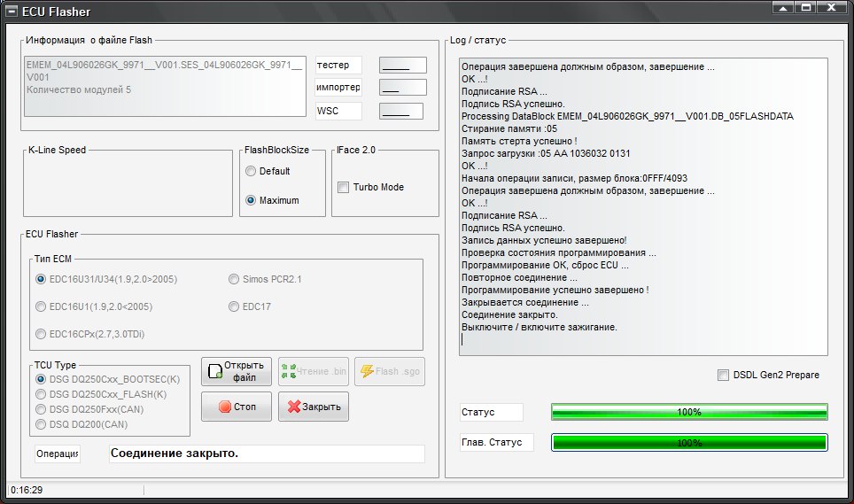Click the импортер value field
This screenshot has height=504, width=854.
403,87
